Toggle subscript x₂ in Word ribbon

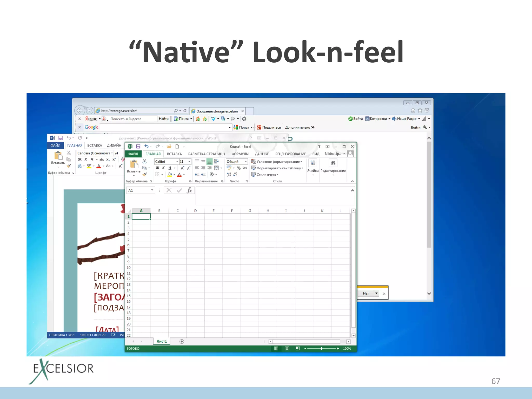coord(108,159)
